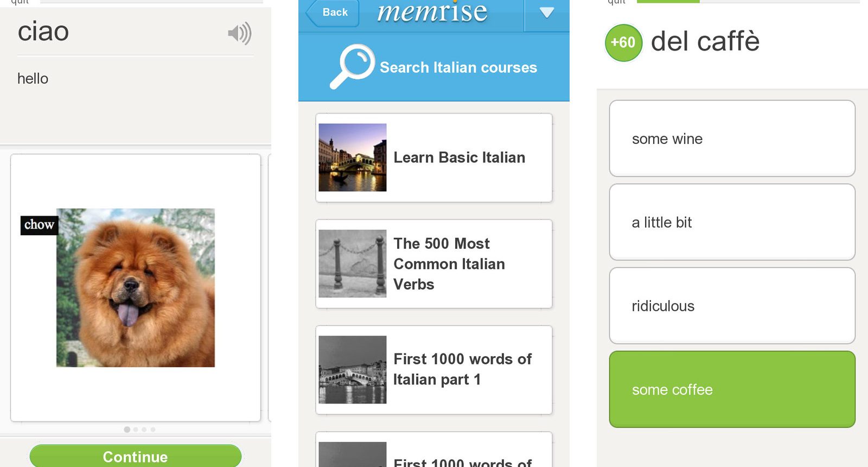
Task: Tap the black chow label tag
Action: [x=39, y=225]
